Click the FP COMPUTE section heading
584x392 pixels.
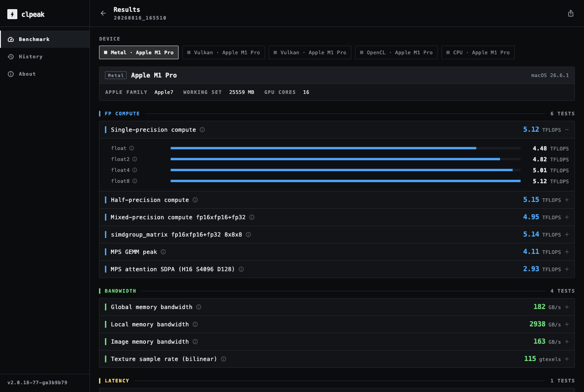(x=122, y=114)
